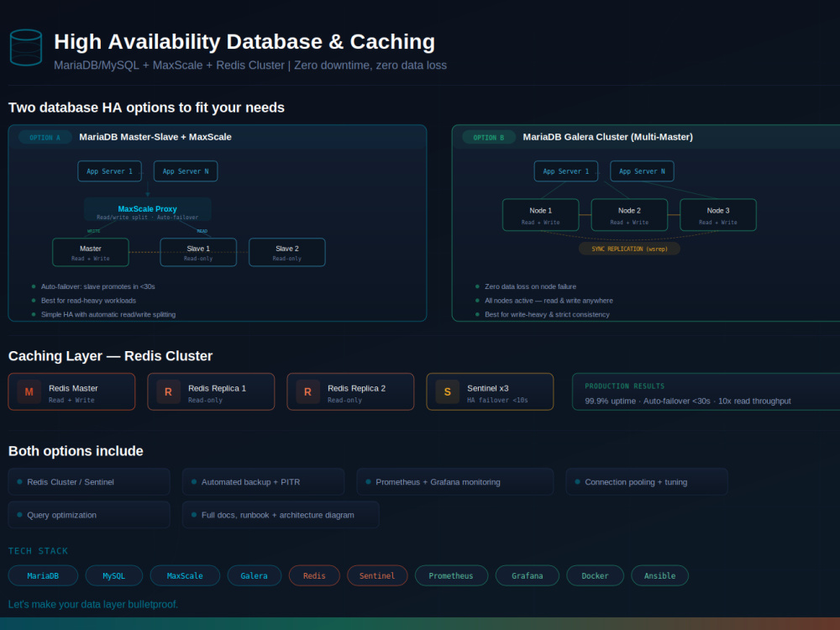The image size is (840, 630).
Task: Click 'Best for write-heavy & strict consistency' bullet
Action: pos(547,314)
